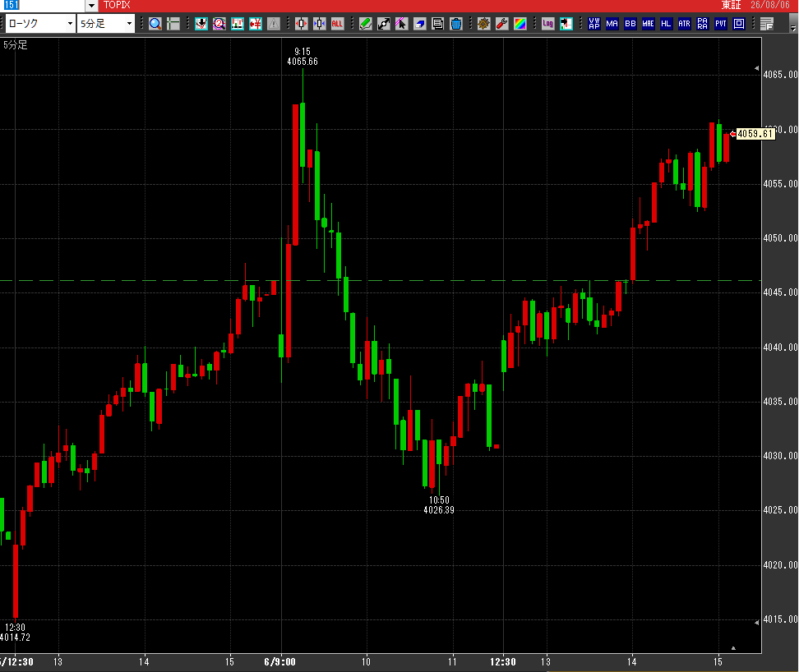
Task: Open the symbol code dropdown arrow
Action: click(x=91, y=6)
